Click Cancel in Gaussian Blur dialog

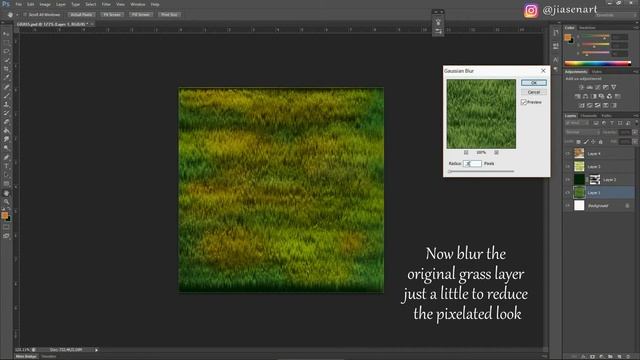(534, 92)
